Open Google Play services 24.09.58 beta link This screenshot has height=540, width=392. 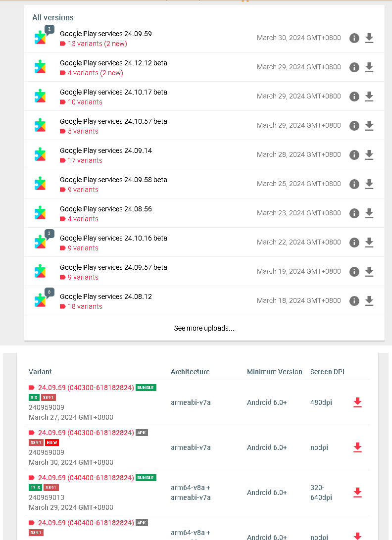pos(113,180)
